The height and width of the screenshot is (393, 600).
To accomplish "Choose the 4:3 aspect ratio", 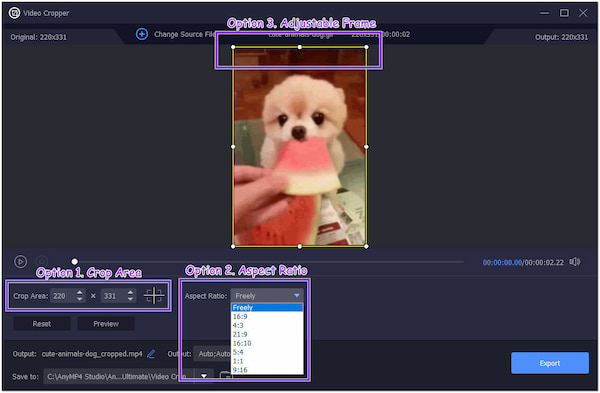I will click(267, 325).
